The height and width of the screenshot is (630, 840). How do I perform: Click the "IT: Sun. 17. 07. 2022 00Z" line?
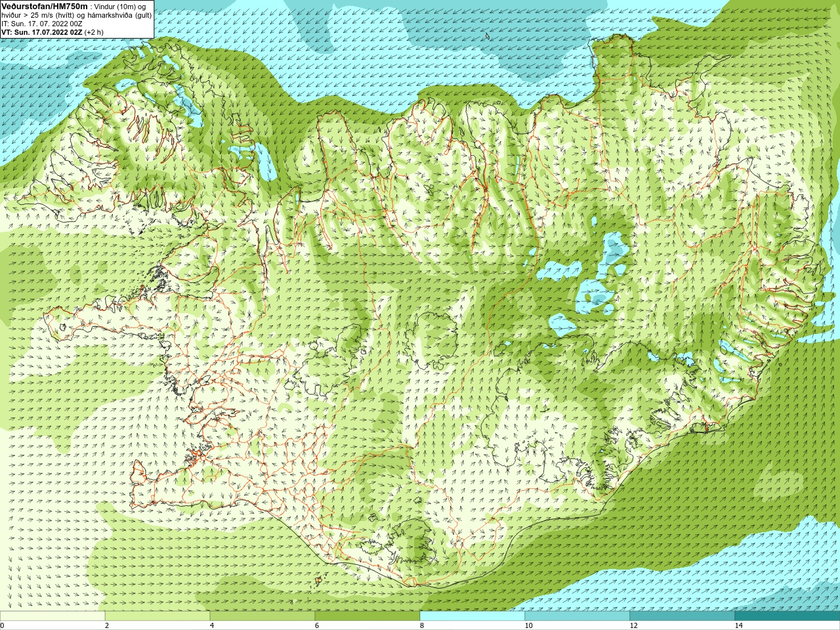point(42,23)
